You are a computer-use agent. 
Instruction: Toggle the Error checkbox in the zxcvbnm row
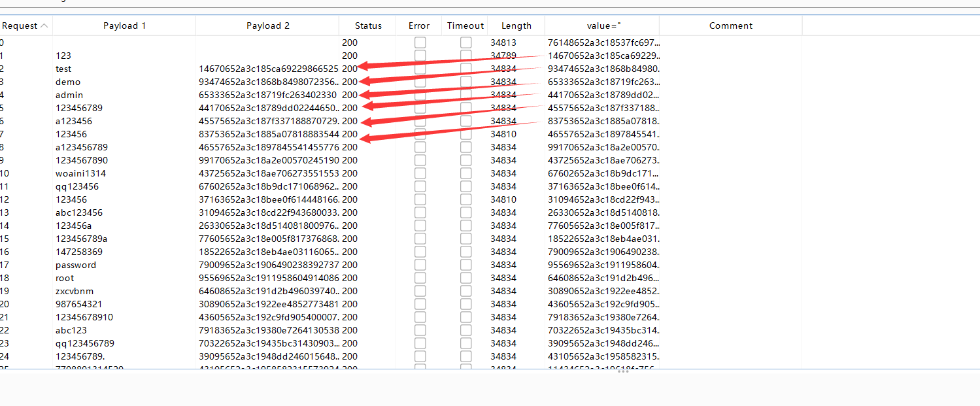pyautogui.click(x=420, y=291)
